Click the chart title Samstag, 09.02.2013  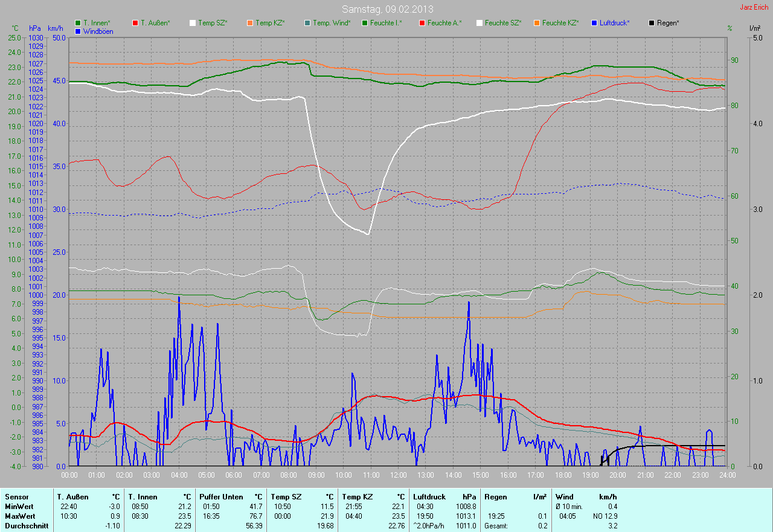(387, 9)
